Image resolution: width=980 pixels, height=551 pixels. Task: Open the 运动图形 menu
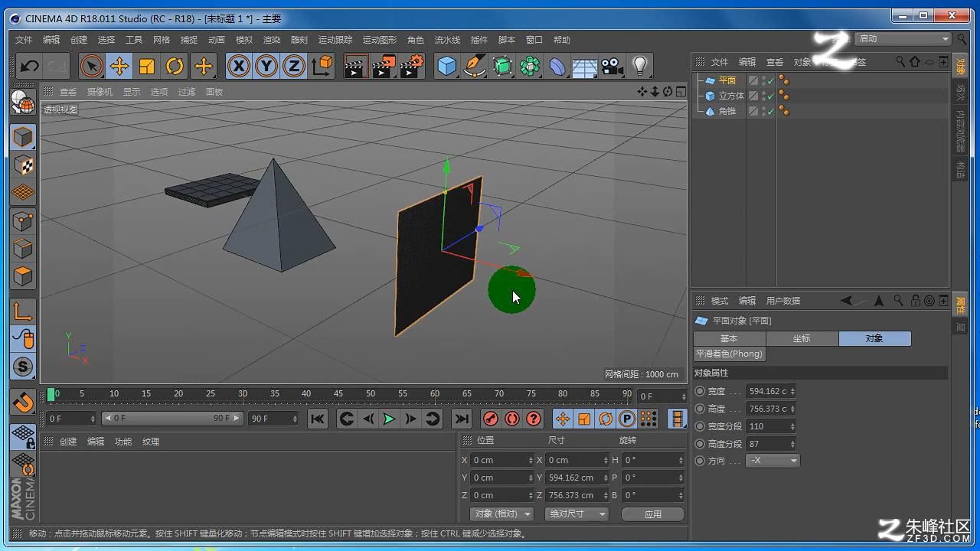coord(380,40)
